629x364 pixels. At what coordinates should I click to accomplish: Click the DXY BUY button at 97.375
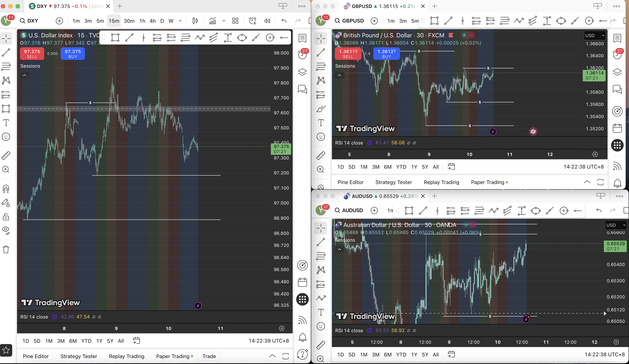coord(73,54)
